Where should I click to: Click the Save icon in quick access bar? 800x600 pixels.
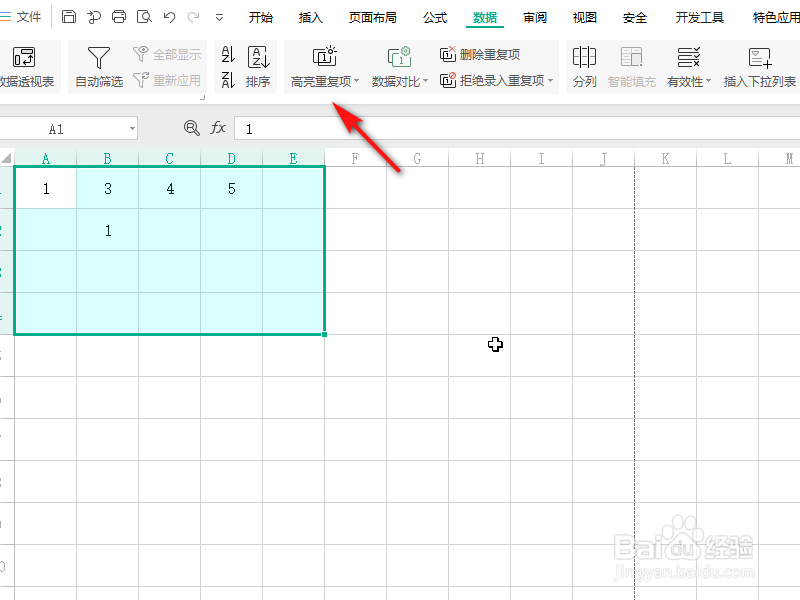(67, 16)
